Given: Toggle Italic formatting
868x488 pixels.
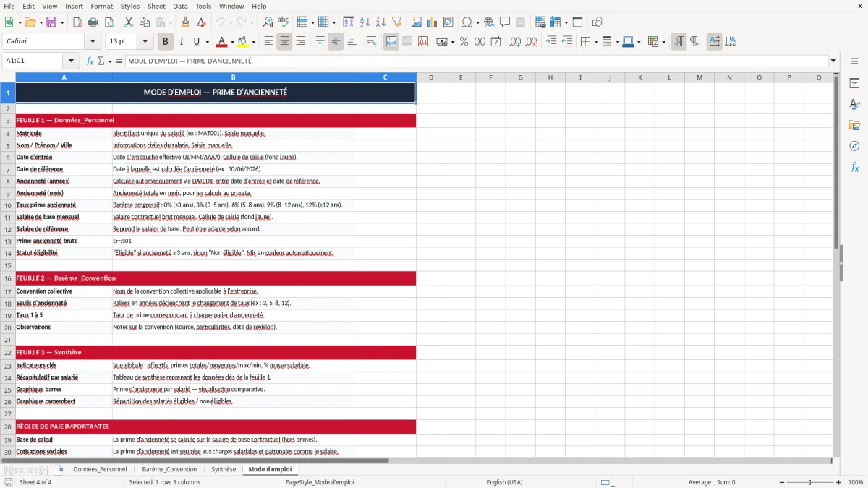Looking at the screenshot, I should [181, 42].
